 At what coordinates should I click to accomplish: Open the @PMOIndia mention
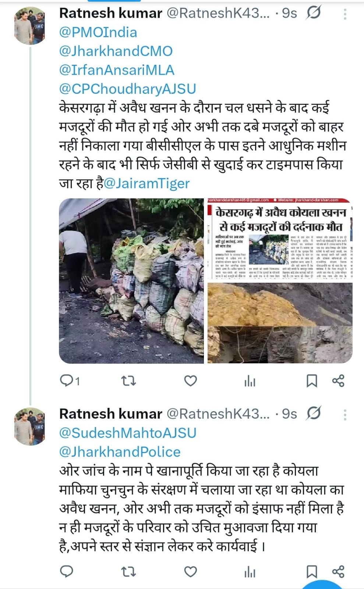(x=98, y=32)
